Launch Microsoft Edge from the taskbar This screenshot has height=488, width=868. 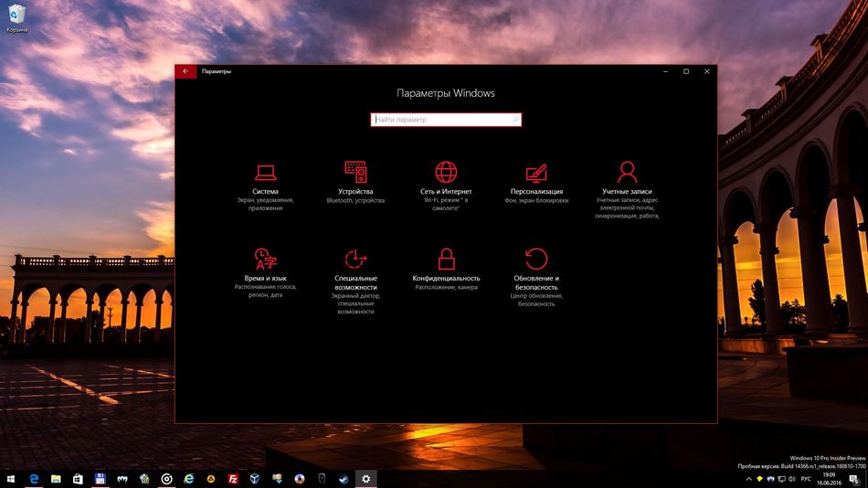tap(34, 479)
